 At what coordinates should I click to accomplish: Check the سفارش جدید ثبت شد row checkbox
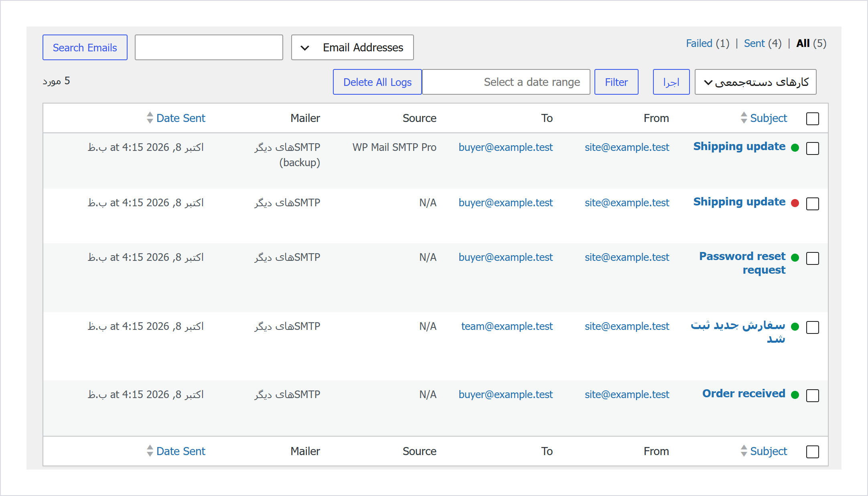[x=813, y=327]
